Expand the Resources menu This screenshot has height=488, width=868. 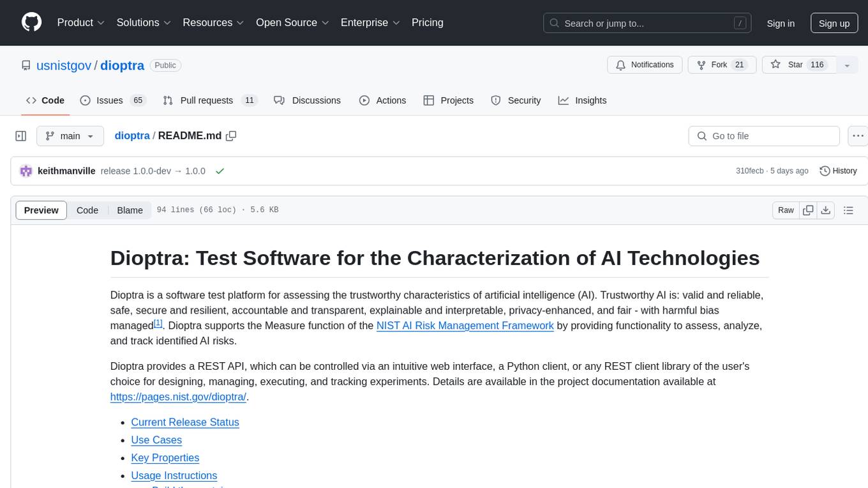tap(213, 22)
